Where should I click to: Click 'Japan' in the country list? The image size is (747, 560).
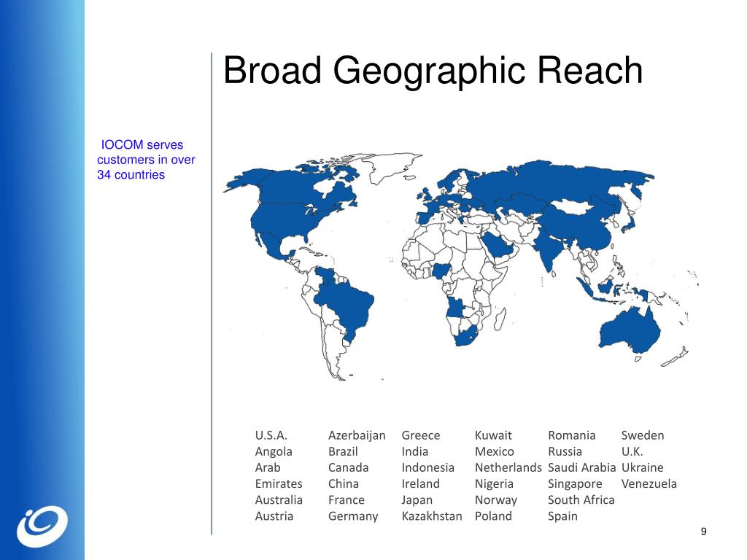coord(417,500)
